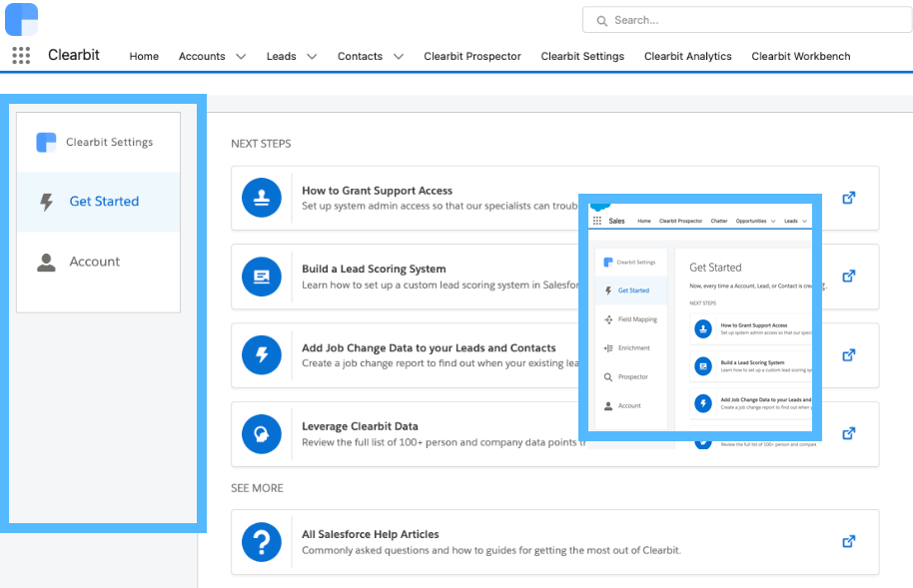Click the NEXT STEPS section heading

pyautogui.click(x=261, y=144)
